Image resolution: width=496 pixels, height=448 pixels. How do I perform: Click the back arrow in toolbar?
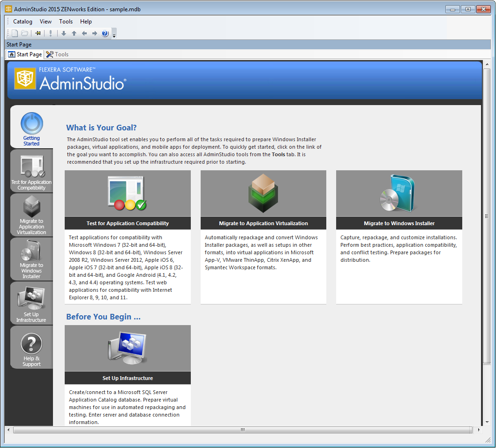(84, 33)
